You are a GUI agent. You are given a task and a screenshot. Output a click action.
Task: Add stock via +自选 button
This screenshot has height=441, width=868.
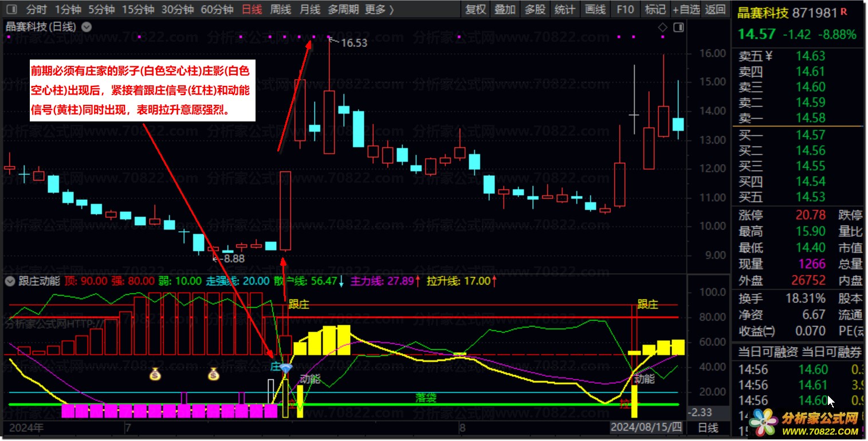click(x=686, y=9)
